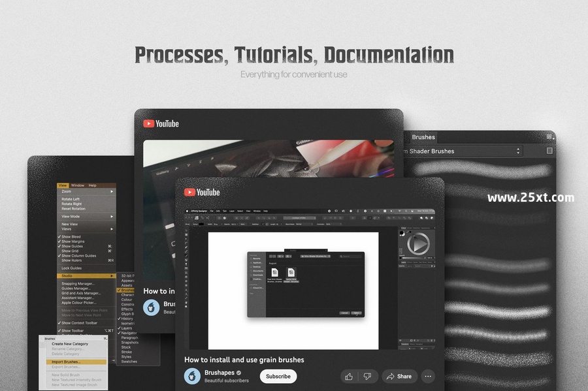Screen dimensions: 588x391
Task: Click the YouTube logo on the front video card
Action: point(202,192)
